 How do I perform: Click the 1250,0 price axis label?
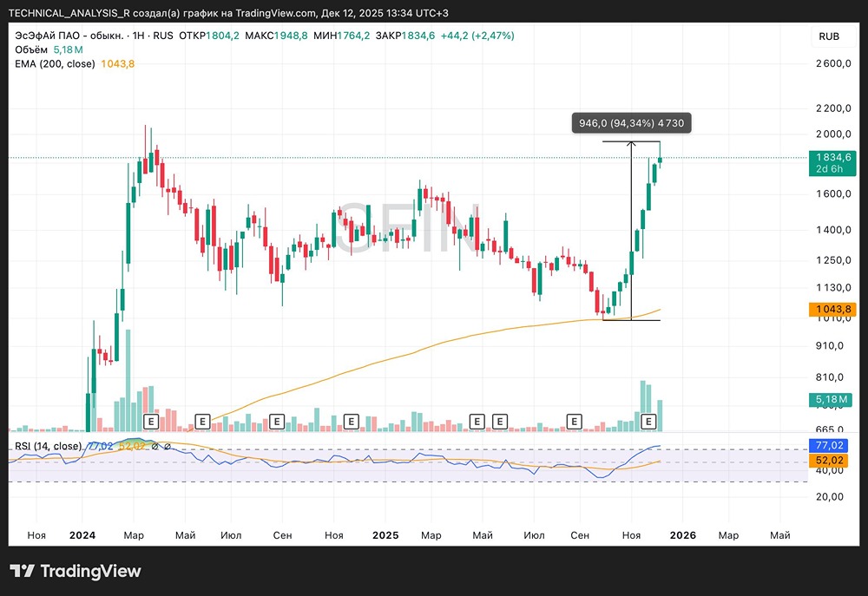[833, 260]
